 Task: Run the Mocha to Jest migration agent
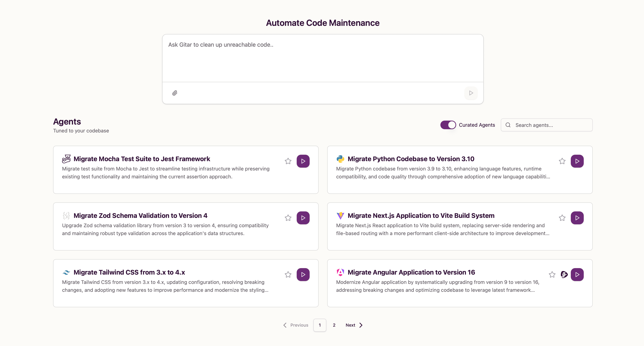303,161
